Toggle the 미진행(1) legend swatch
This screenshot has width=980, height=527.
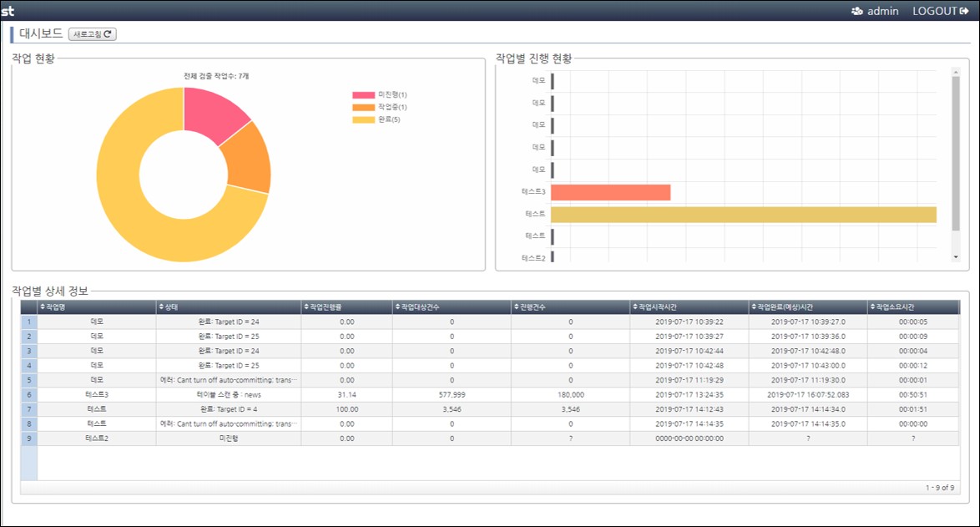[x=363, y=95]
